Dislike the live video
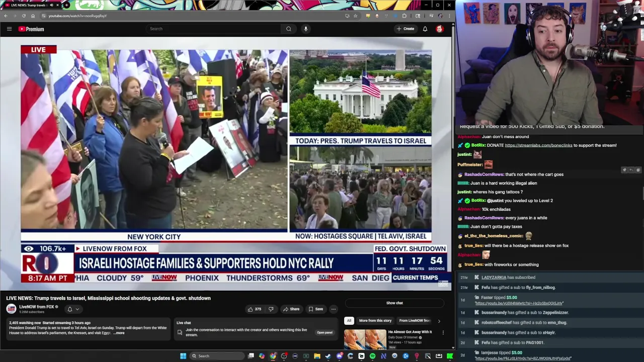Image resolution: width=644 pixels, height=362 pixels. click(x=271, y=309)
